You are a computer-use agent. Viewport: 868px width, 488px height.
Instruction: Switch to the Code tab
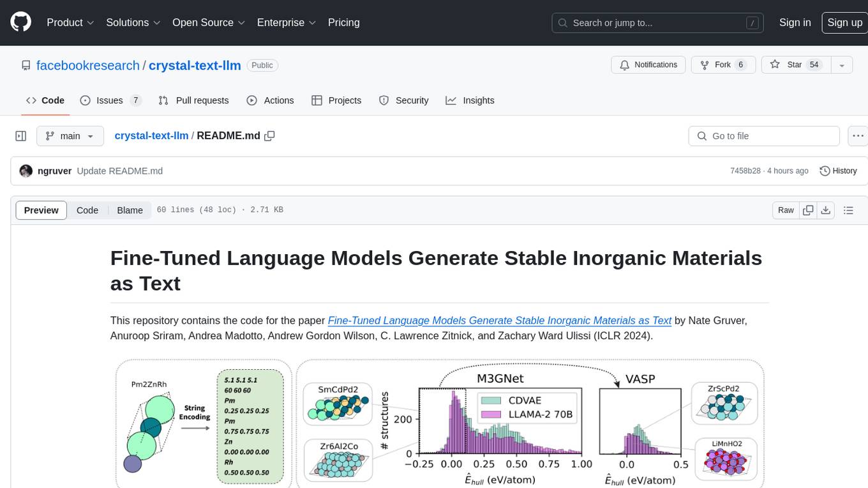pos(45,100)
